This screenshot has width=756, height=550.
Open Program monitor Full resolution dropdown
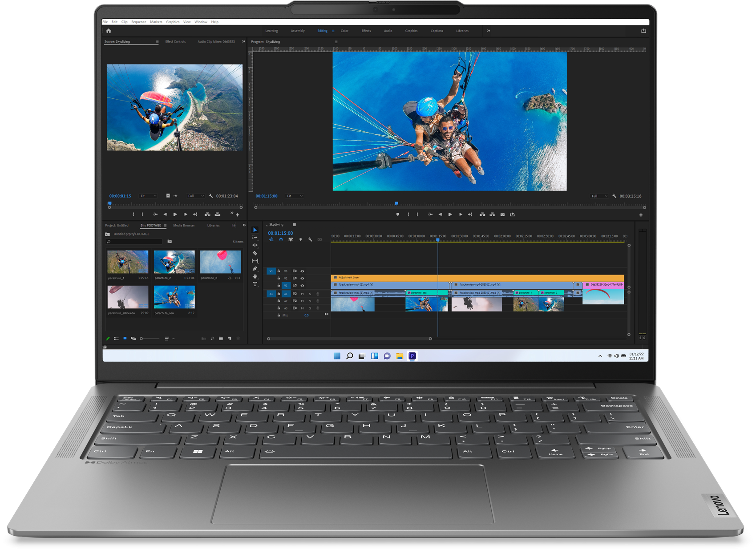pos(599,196)
